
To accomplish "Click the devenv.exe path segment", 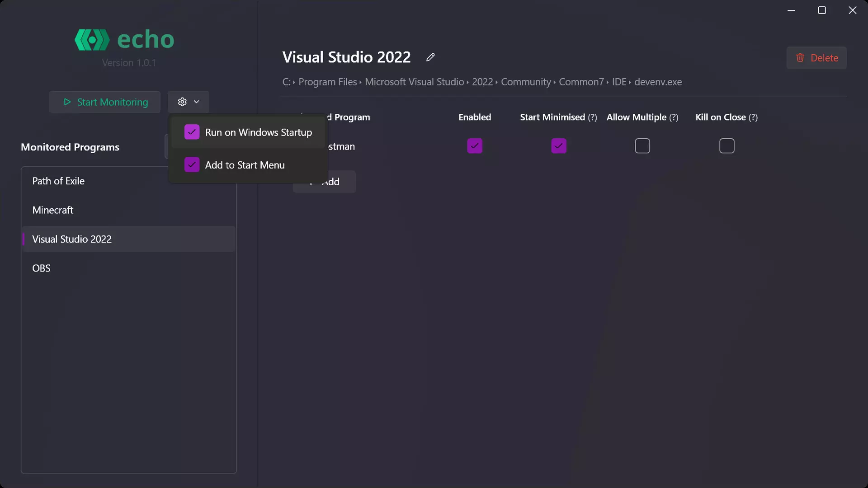I will pyautogui.click(x=658, y=82).
